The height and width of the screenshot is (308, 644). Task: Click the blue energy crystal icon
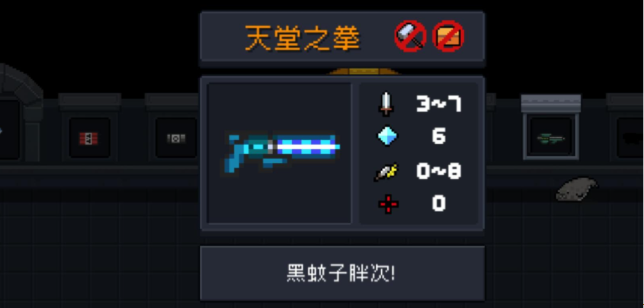click(388, 136)
